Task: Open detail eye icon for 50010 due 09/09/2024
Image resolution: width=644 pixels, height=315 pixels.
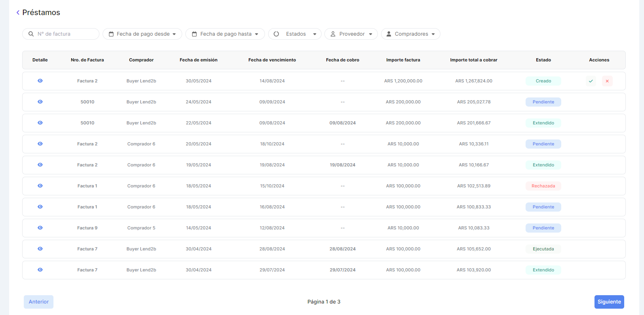Action: pyautogui.click(x=40, y=102)
